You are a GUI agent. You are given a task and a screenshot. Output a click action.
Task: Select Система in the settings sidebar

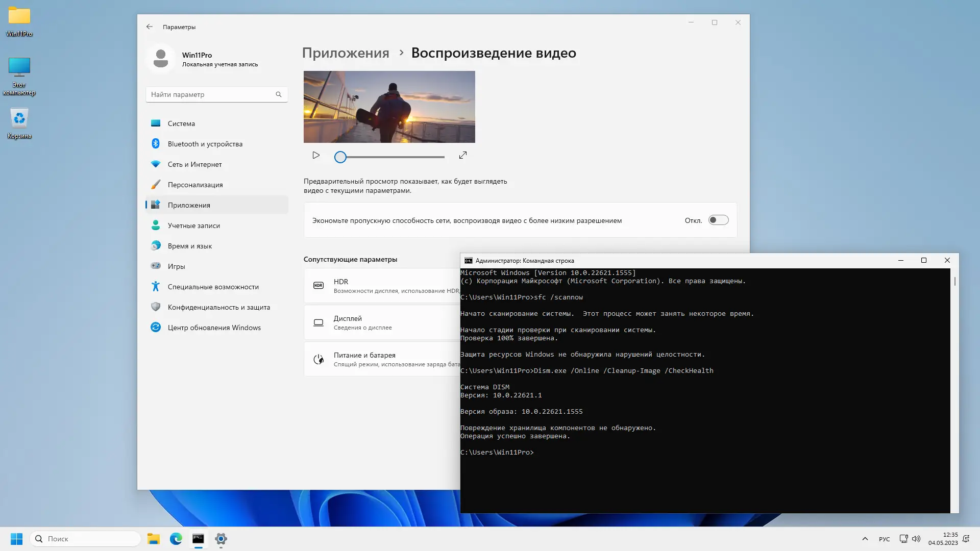point(181,123)
